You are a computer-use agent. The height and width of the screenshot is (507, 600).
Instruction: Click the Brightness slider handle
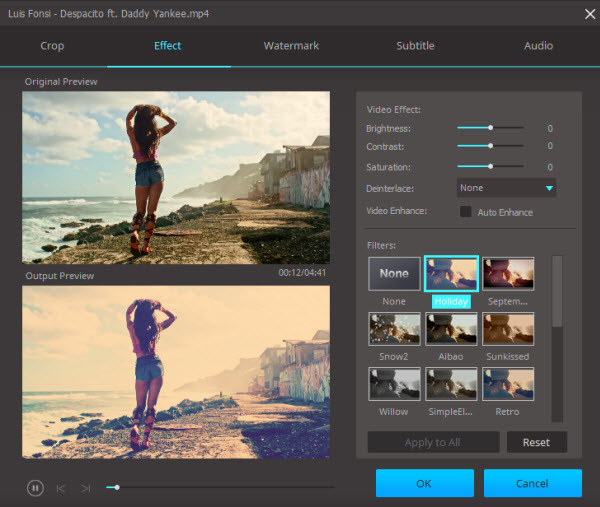click(x=491, y=127)
